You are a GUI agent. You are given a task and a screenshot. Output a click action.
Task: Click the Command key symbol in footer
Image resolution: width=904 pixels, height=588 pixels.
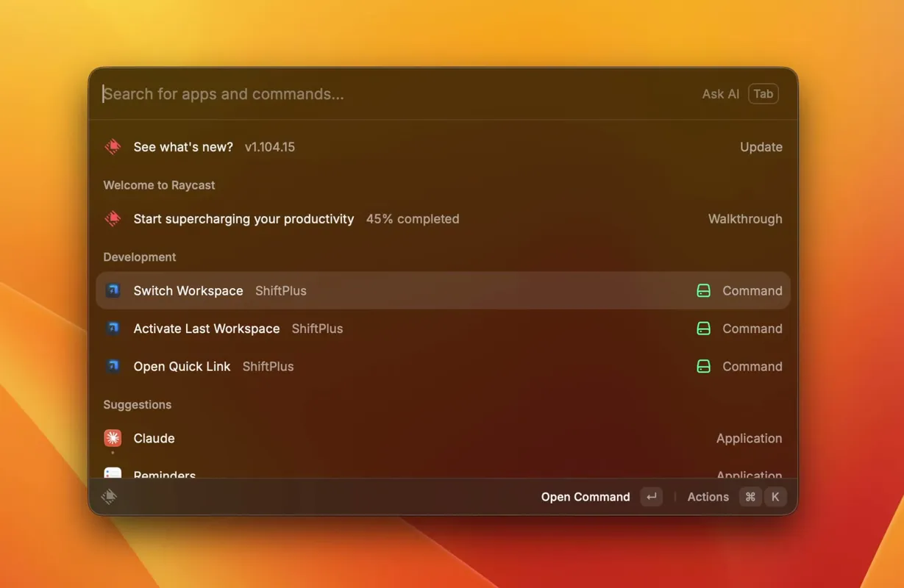coord(750,497)
